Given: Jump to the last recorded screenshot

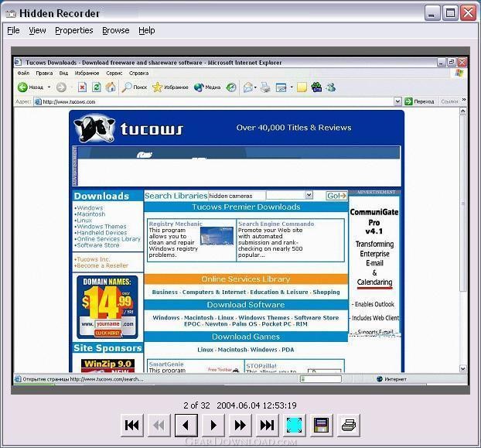Looking at the screenshot, I should pos(267,425).
